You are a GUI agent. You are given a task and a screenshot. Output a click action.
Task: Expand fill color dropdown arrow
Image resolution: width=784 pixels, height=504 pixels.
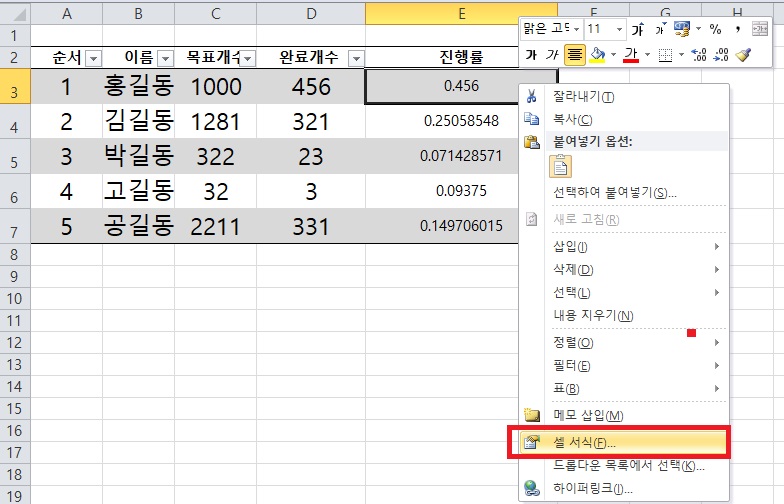click(614, 55)
